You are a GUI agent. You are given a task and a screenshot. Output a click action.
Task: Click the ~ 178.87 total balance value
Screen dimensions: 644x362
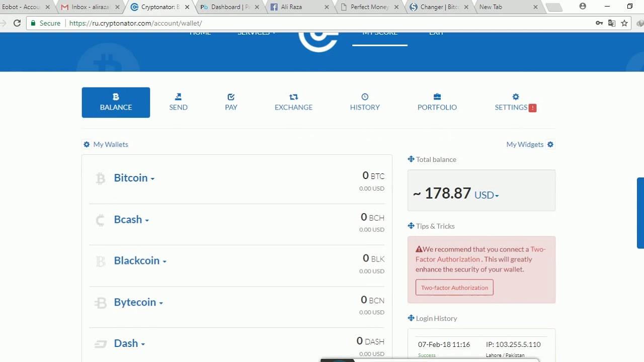[442, 193]
